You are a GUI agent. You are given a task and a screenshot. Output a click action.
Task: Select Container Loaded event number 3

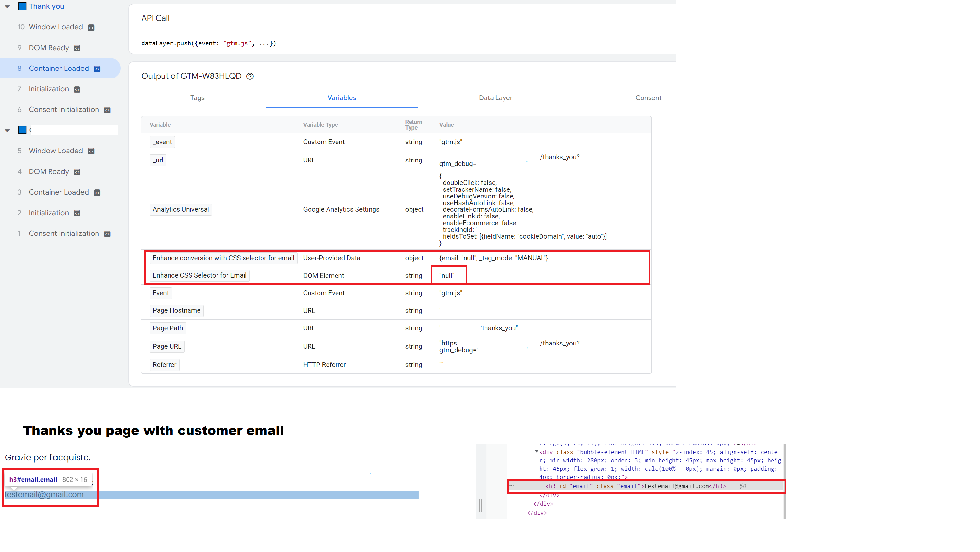(59, 192)
